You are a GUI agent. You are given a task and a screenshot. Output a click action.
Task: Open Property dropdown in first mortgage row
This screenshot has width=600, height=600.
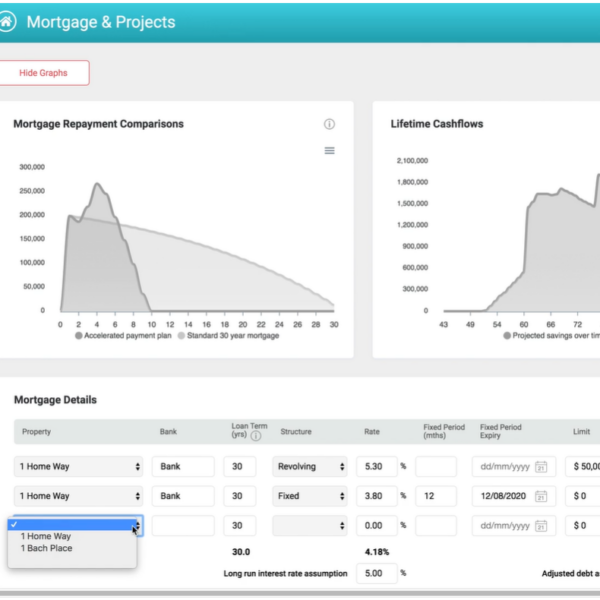click(78, 467)
